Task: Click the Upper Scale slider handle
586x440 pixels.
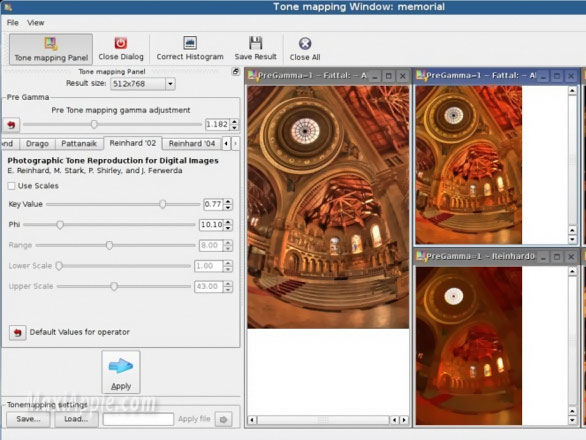Action: click(x=114, y=286)
